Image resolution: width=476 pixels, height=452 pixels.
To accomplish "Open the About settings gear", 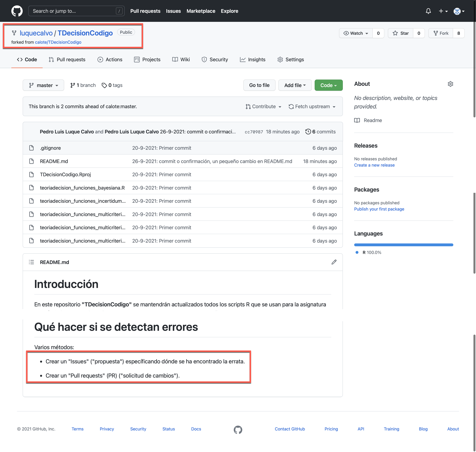I will click(x=450, y=84).
